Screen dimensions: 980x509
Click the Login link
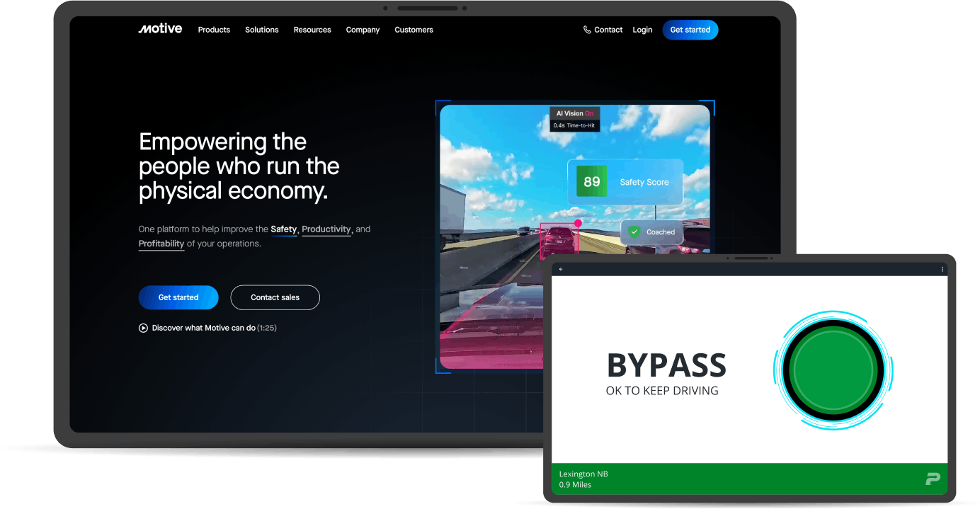(642, 30)
